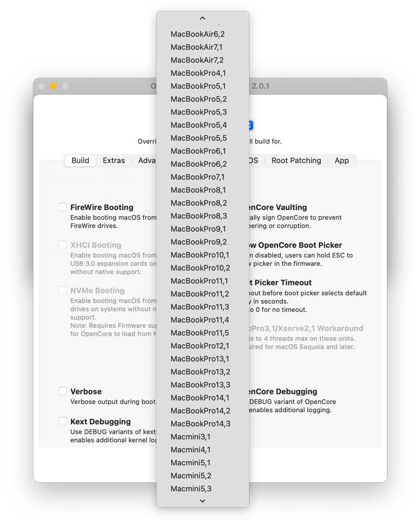
Task: Pick MacBookAir7,2 from the list
Action: pyautogui.click(x=203, y=60)
